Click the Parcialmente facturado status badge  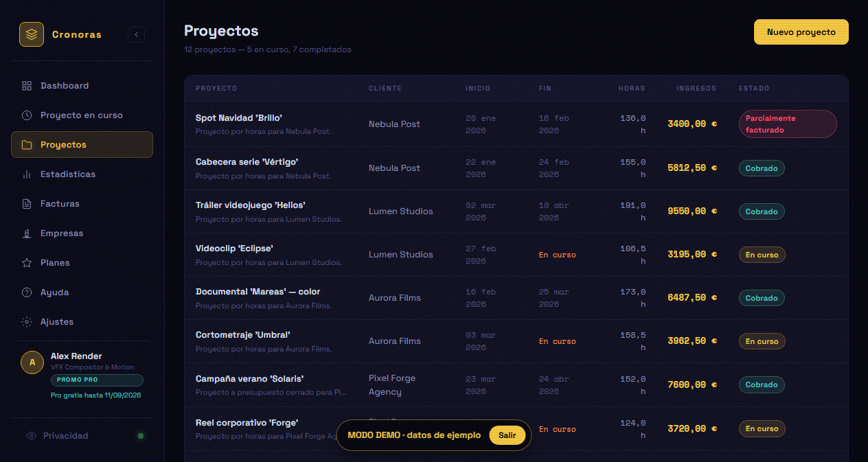pyautogui.click(x=788, y=124)
